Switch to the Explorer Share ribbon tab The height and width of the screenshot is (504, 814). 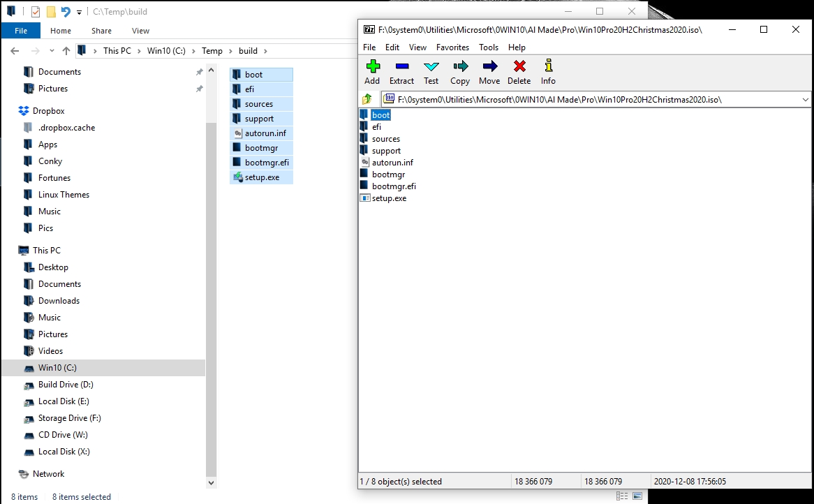coord(101,31)
